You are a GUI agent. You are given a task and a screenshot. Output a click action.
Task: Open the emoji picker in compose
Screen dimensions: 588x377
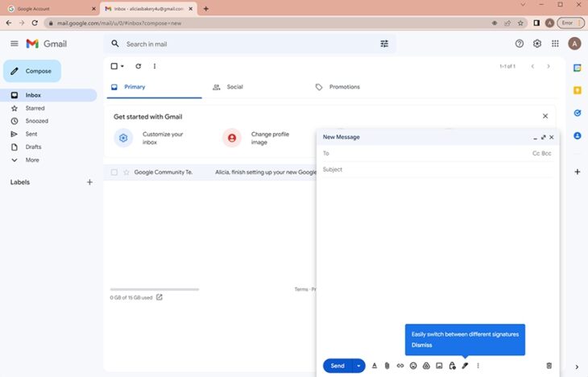tap(413, 366)
